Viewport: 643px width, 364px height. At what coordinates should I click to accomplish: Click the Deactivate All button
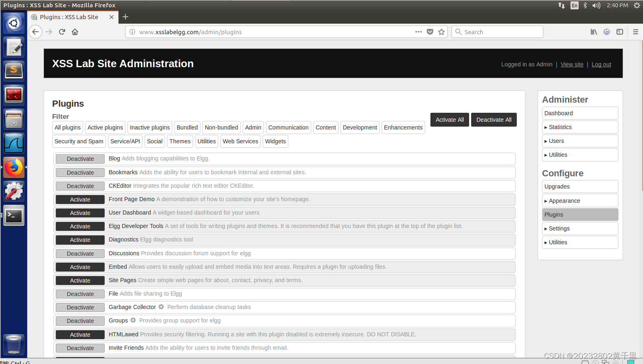click(x=494, y=120)
